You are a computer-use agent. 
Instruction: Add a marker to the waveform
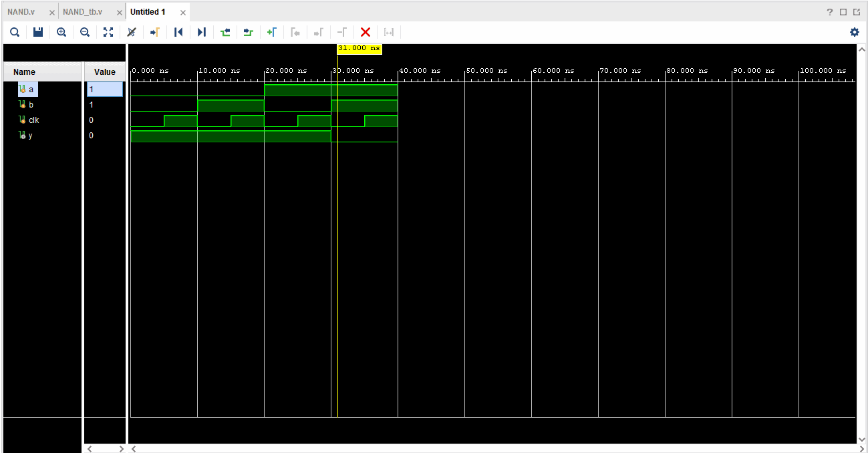point(271,32)
